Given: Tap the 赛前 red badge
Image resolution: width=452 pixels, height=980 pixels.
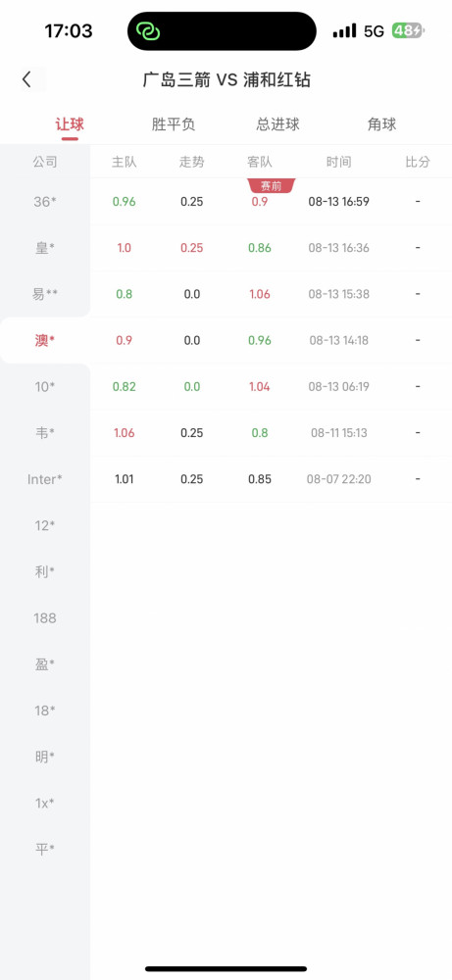Looking at the screenshot, I should [x=271, y=185].
